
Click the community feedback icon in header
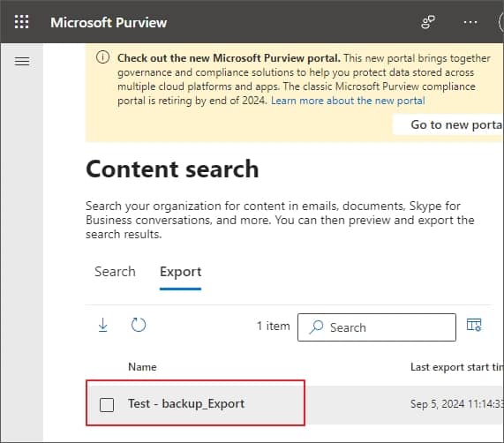point(428,22)
